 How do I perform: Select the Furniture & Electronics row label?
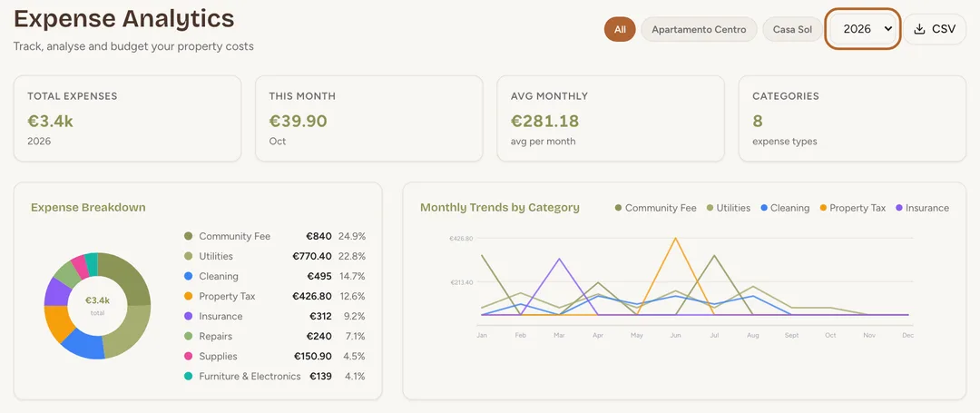250,376
